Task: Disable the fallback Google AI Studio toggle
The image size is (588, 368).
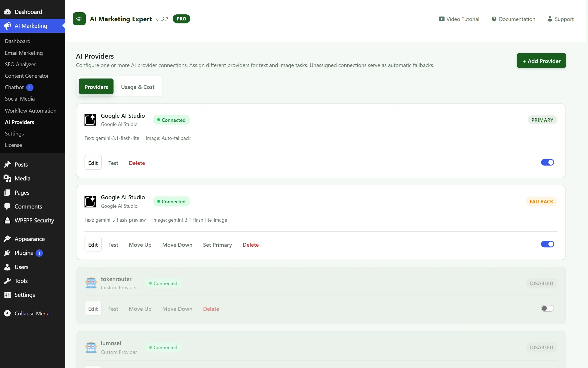Action: click(547, 244)
